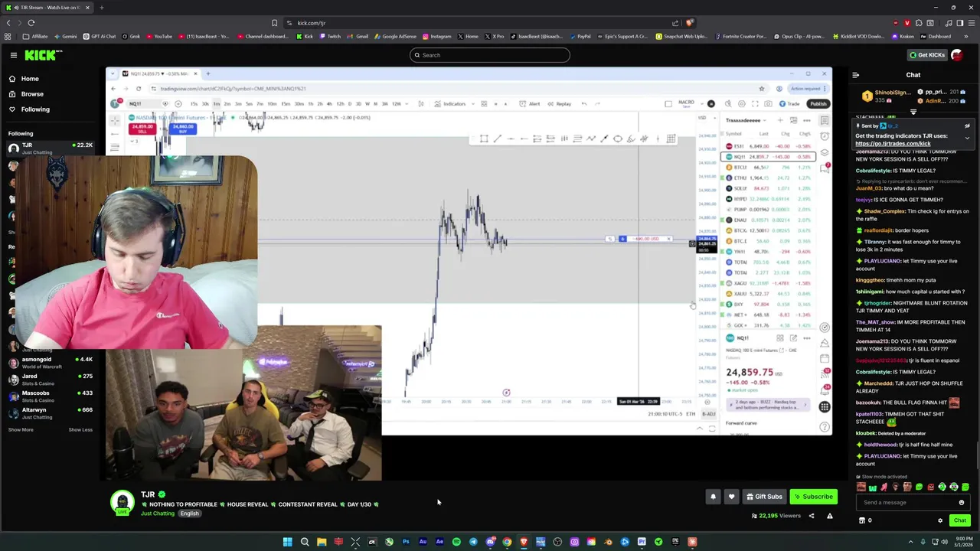Open the Instagram bookmark
The width and height of the screenshot is (980, 551).
[x=436, y=37]
